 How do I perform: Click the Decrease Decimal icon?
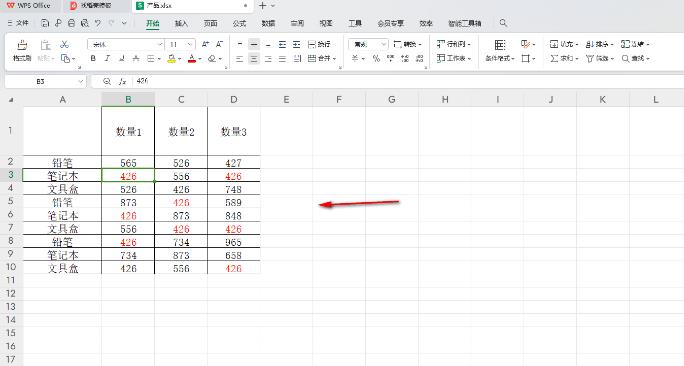coord(419,58)
